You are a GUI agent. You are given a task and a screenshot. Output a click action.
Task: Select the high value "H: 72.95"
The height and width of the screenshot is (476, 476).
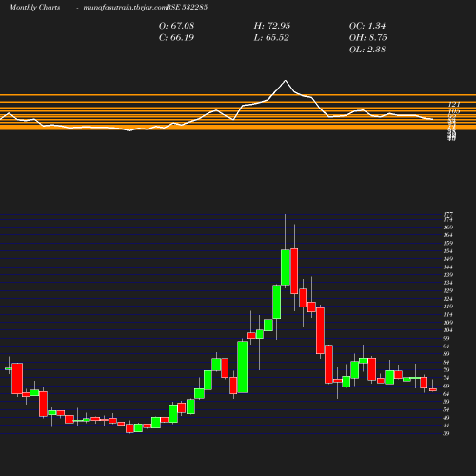point(272,26)
